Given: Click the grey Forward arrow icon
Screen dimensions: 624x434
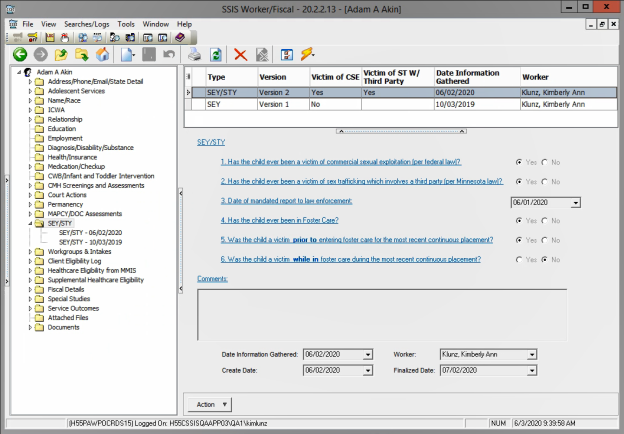Looking at the screenshot, I should [x=41, y=54].
